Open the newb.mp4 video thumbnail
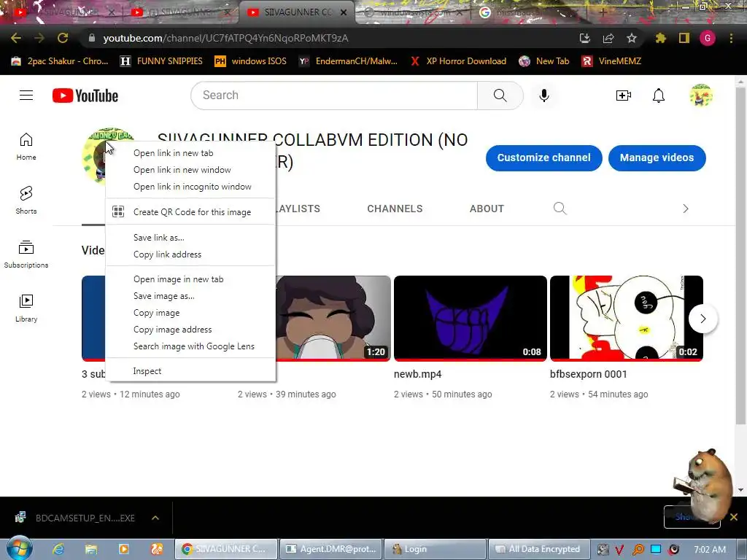Viewport: 747px width, 560px height. coord(471,318)
